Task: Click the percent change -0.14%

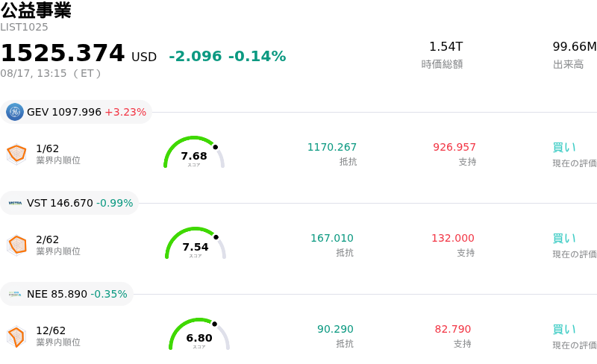Action: click(257, 57)
